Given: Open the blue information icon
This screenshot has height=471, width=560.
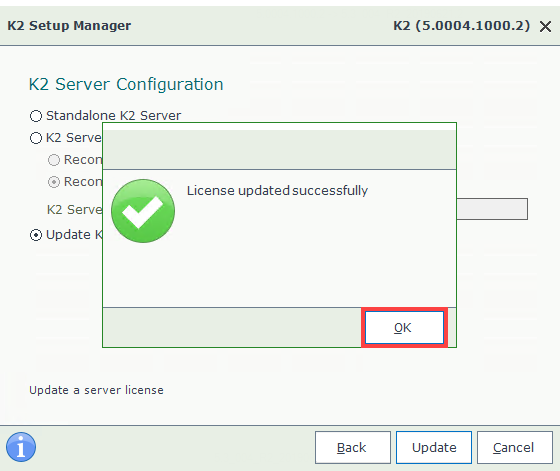Looking at the screenshot, I should coord(21,447).
